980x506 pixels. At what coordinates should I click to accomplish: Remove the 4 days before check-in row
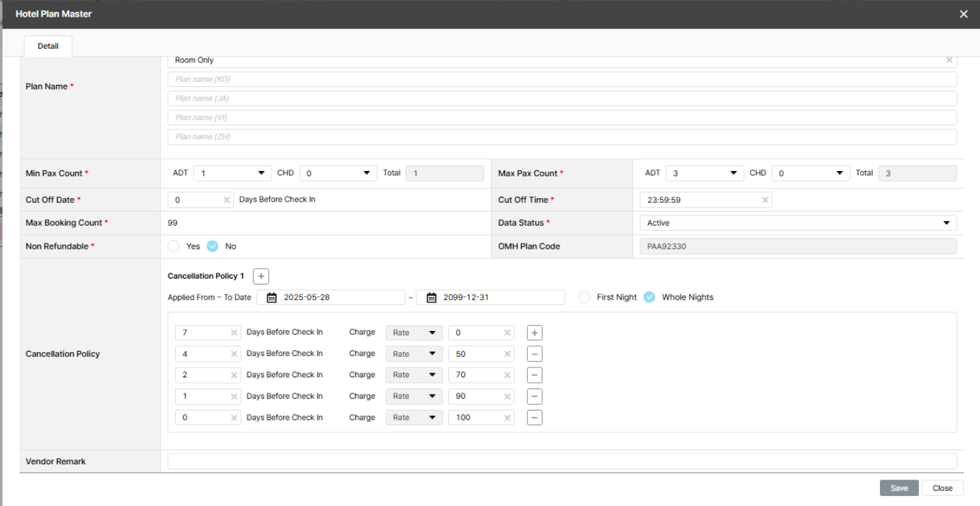(534, 354)
